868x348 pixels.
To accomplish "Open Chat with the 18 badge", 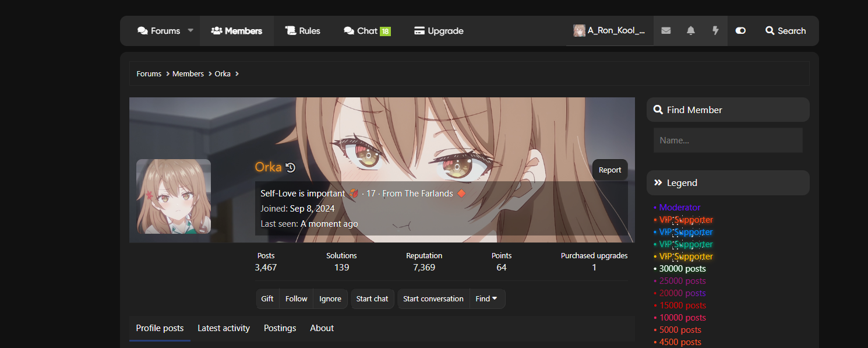I will tap(367, 31).
